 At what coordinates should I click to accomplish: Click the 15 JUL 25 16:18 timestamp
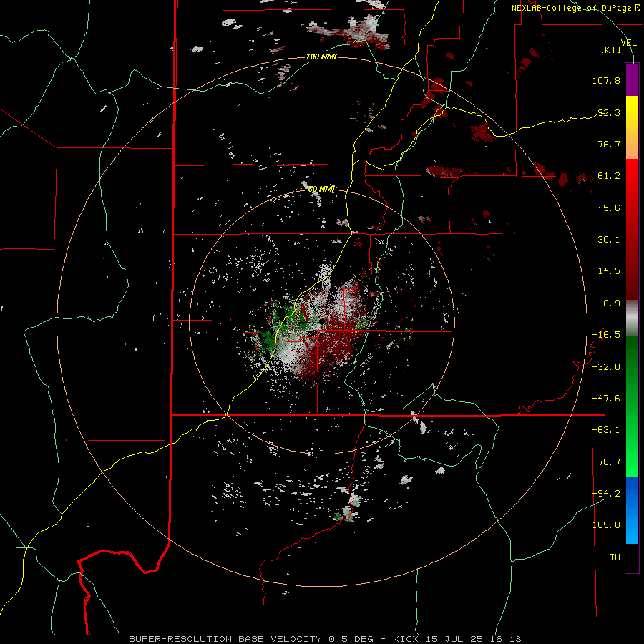[x=473, y=639]
